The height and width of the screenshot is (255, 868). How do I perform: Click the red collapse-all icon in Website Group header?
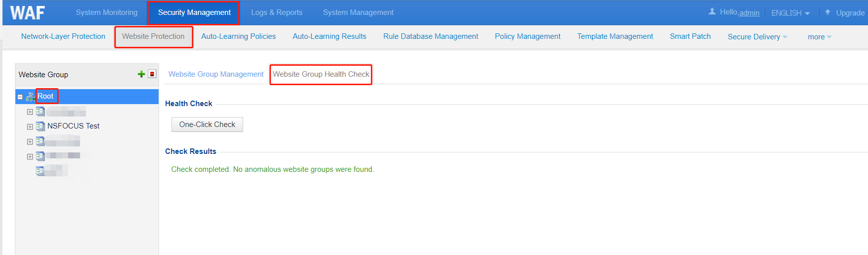(x=152, y=74)
